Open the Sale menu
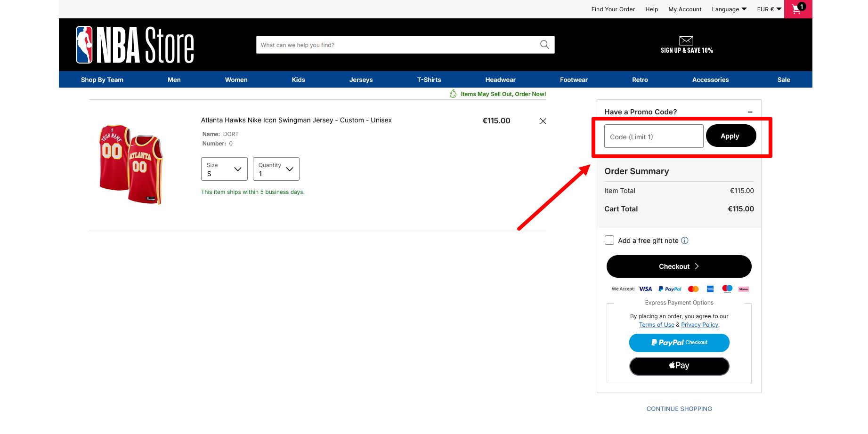The image size is (868, 434). [x=784, y=80]
